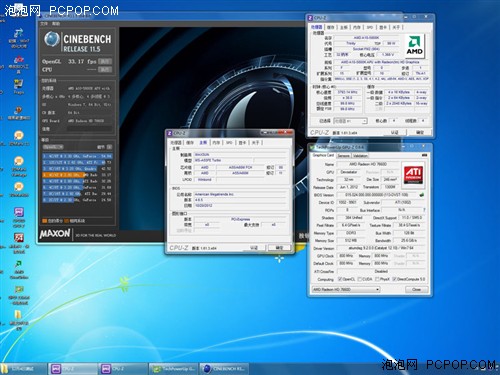Open 关于 tab in top CPU-Z window
This screenshot has width=500, height=375.
point(396,27)
